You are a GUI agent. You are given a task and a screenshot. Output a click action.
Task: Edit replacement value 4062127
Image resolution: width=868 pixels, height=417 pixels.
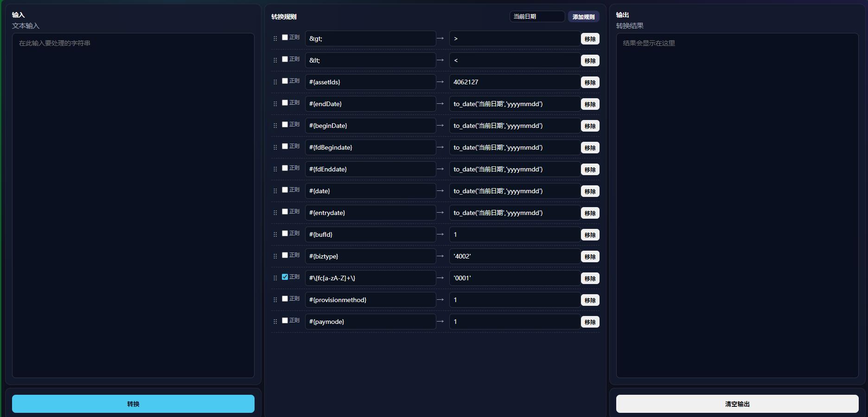515,82
